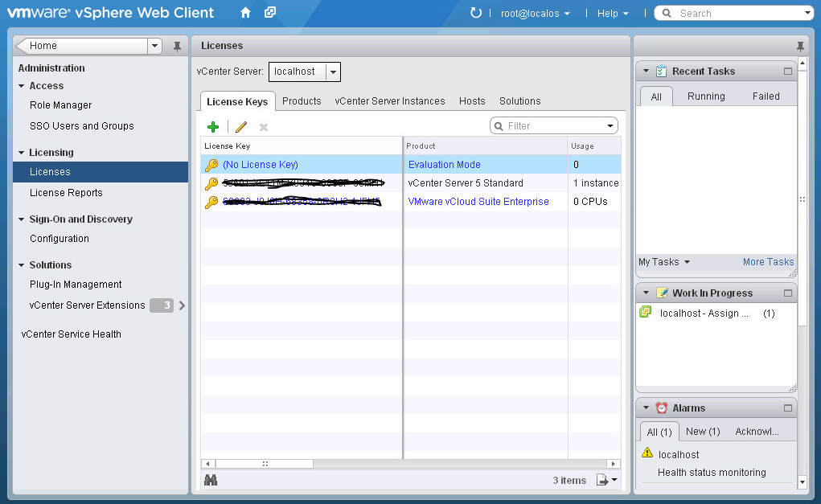Open Role Manager

[61, 105]
